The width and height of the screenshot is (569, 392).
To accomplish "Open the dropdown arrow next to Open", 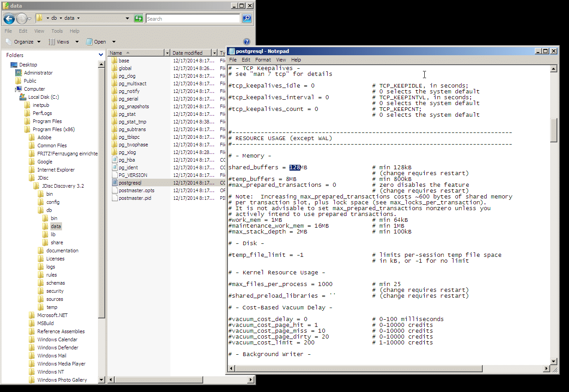I will pyautogui.click(x=114, y=41).
